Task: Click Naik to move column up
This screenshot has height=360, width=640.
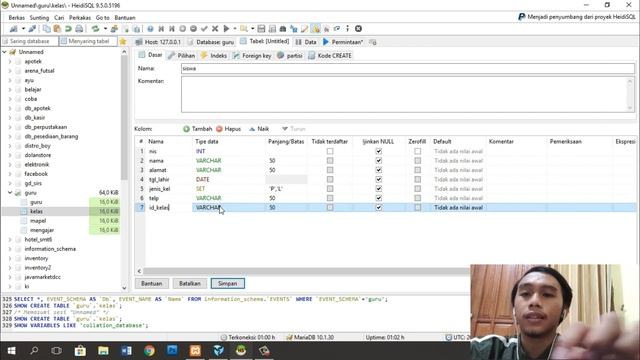Action: coord(259,129)
